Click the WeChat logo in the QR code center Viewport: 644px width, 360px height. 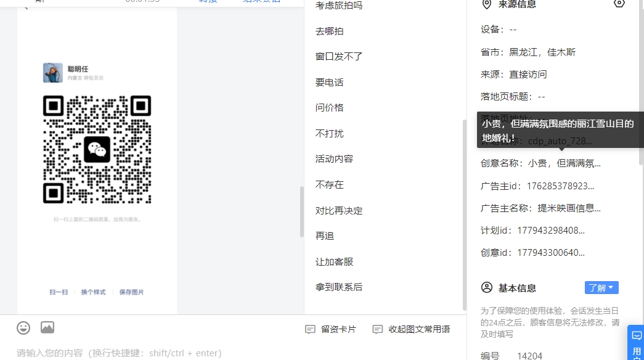coord(97,150)
